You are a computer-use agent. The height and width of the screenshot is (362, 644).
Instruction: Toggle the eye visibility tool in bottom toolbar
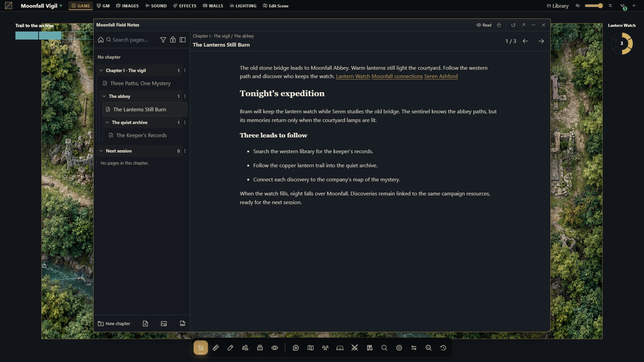275,348
